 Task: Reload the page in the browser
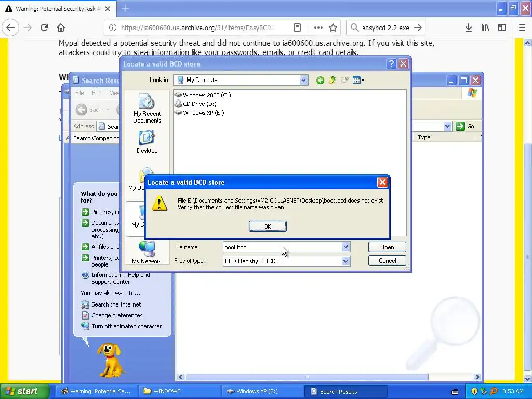coord(44,28)
